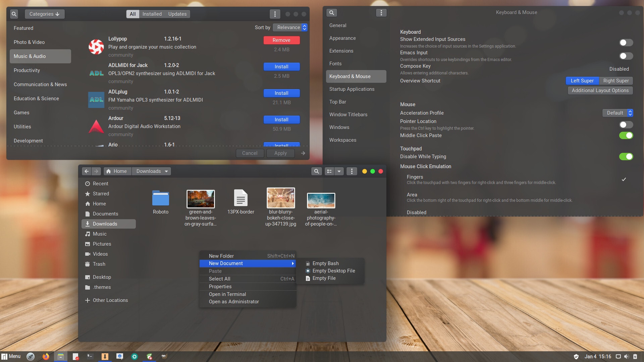Click the search icon in software manager
644x362 pixels.
14,14
